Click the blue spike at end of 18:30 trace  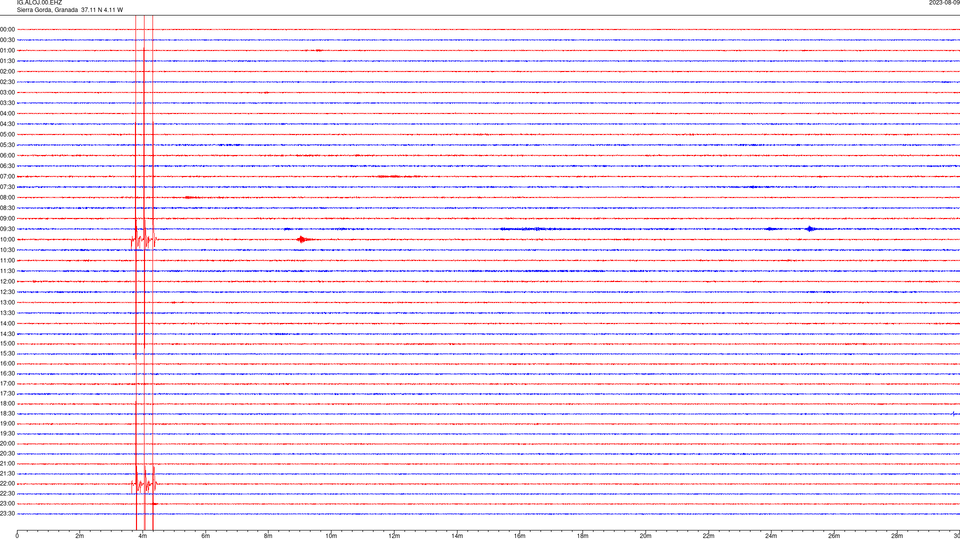click(955, 414)
